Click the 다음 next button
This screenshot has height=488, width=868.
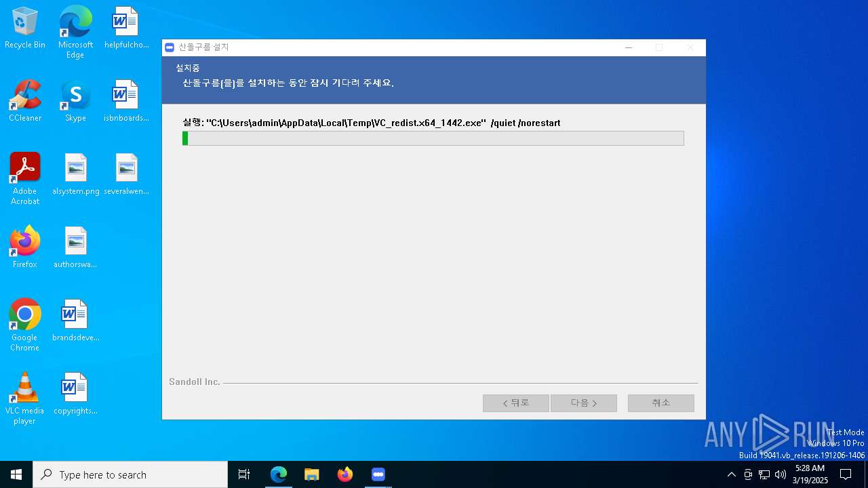(x=583, y=403)
